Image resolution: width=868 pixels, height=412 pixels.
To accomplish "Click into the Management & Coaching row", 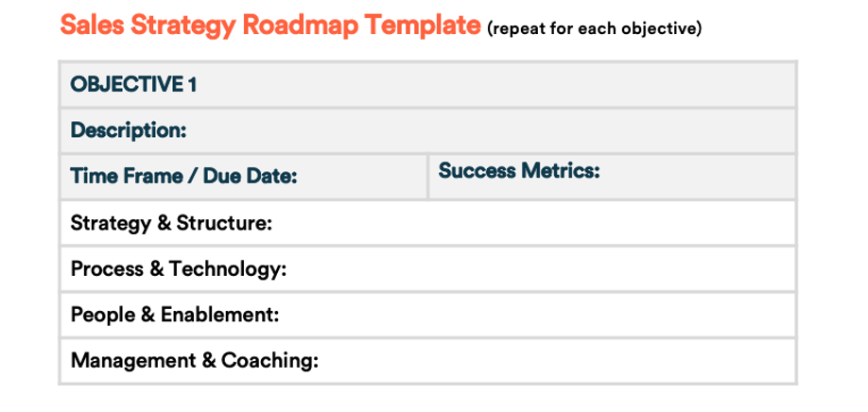I will (427, 361).
